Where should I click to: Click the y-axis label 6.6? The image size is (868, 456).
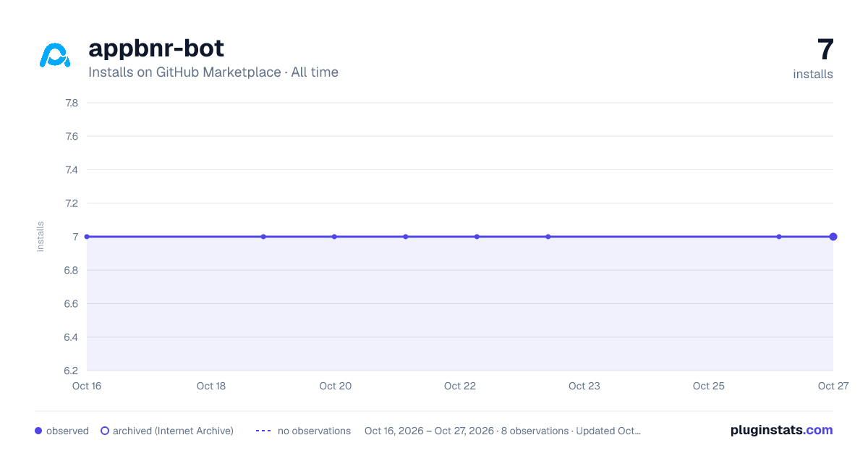tap(72, 303)
